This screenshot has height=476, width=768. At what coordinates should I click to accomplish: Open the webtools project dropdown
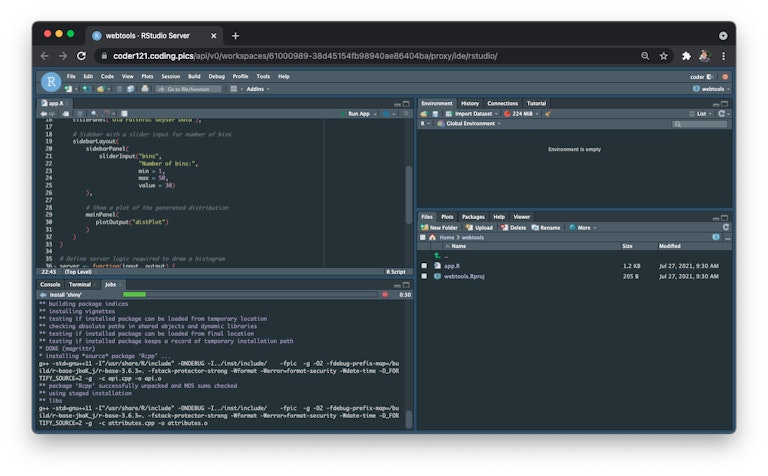(x=711, y=89)
